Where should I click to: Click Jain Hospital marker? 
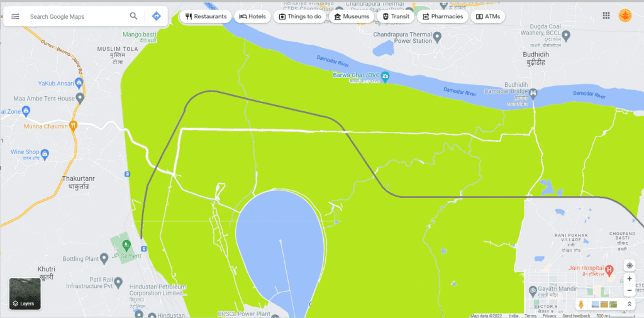609,270
